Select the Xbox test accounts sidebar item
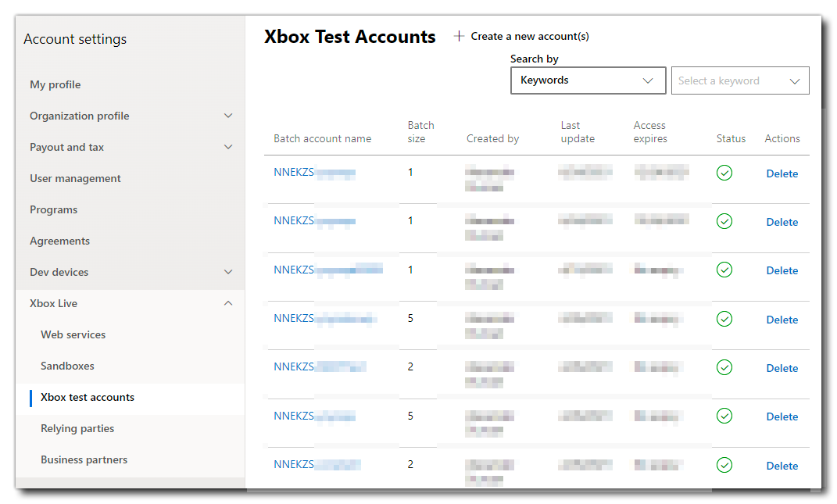 [88, 397]
